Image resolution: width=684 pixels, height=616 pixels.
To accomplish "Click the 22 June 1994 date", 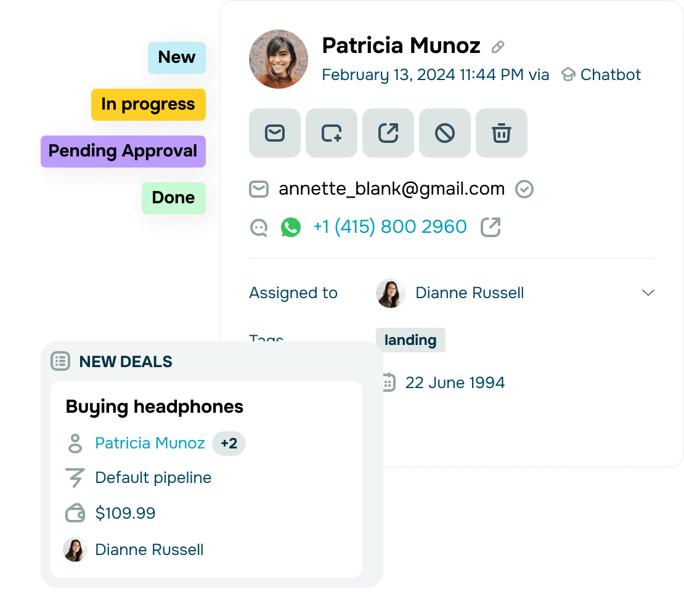I will point(455,383).
